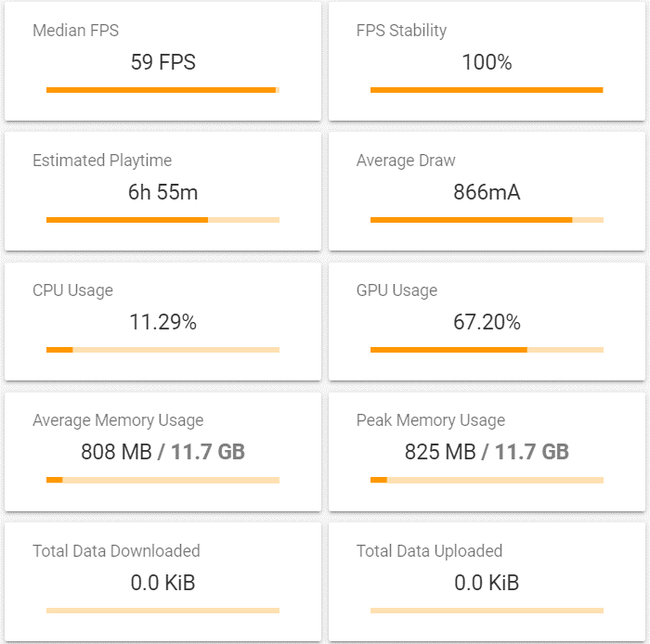
Task: Click the 6h 55m playtime value
Action: pyautogui.click(x=162, y=193)
